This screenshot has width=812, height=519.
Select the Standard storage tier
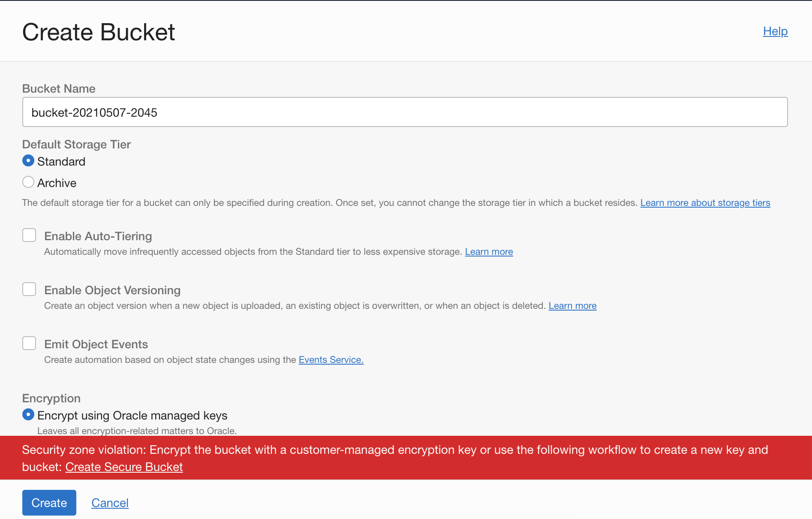coord(28,160)
